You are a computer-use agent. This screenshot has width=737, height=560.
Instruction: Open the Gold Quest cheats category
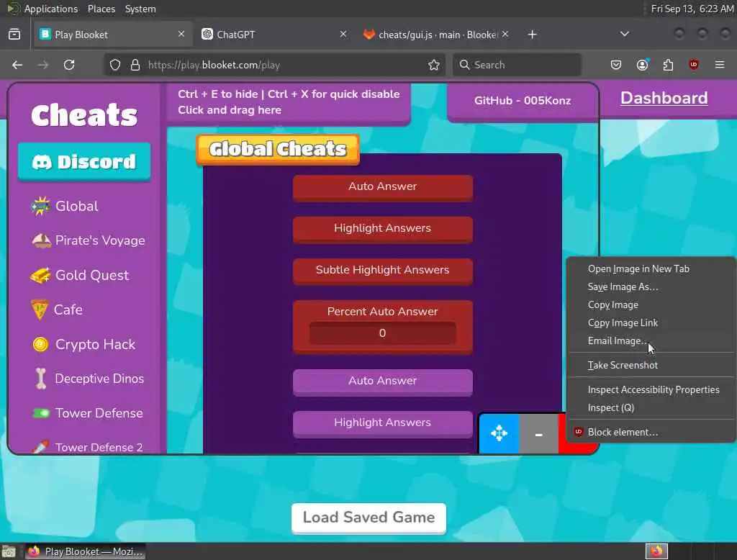(79, 275)
